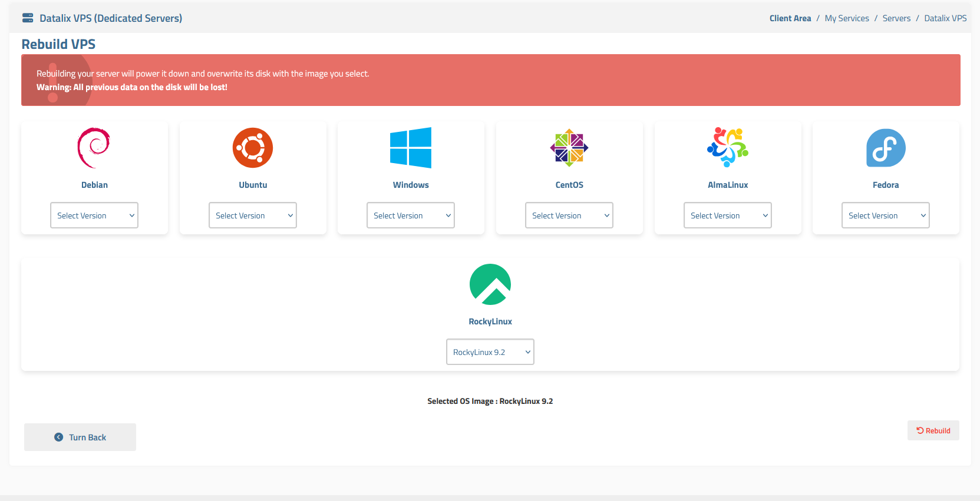The width and height of the screenshot is (980, 501).
Task: Go to My Services breadcrumb link
Action: click(x=847, y=18)
